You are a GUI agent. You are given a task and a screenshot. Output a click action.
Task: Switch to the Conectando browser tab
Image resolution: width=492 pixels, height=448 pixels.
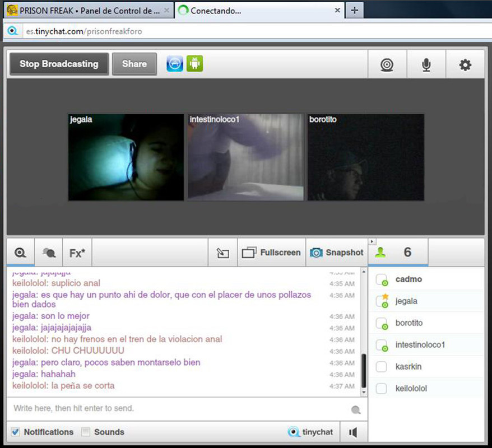point(257,11)
